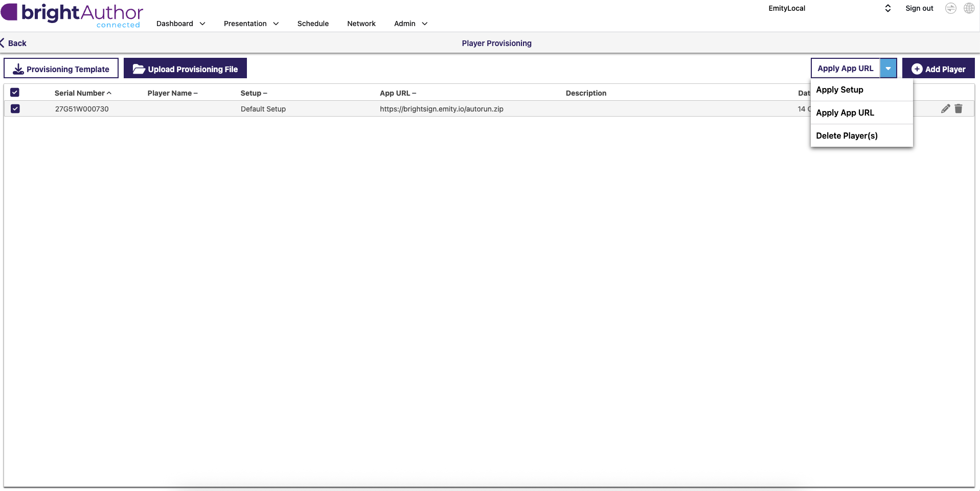Choose Delete Player(s) from the dropdown list
Viewport: 980px width, 491px height.
(x=847, y=136)
